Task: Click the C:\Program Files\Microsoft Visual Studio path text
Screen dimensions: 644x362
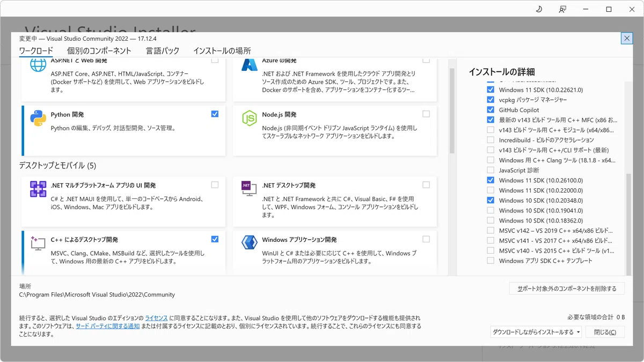Action: click(x=97, y=294)
